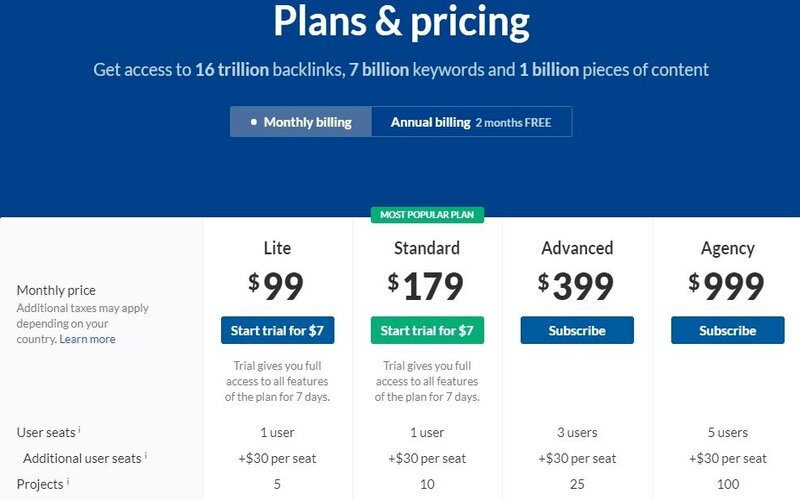
Task: Select the Lite plan heading
Action: click(x=277, y=248)
